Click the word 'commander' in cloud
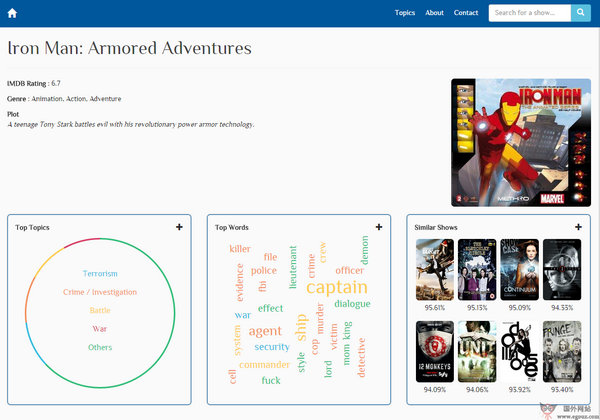The width and height of the screenshot is (600, 420). (264, 365)
